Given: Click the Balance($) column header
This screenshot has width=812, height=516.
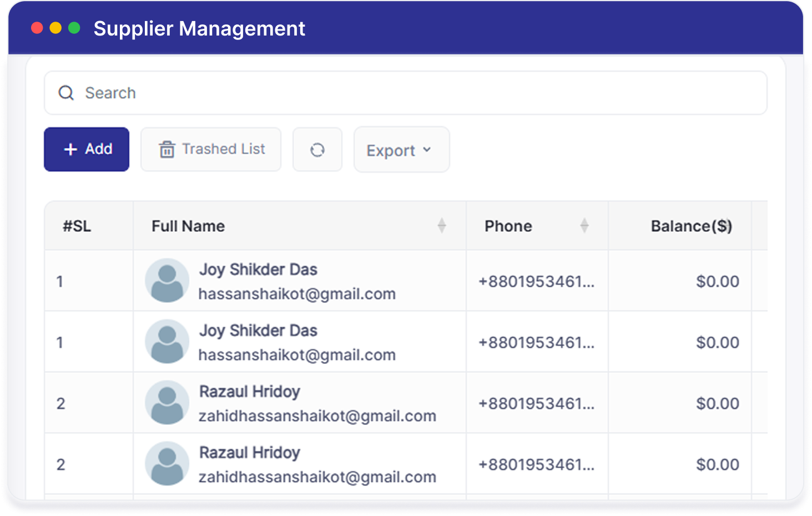Looking at the screenshot, I should [692, 226].
